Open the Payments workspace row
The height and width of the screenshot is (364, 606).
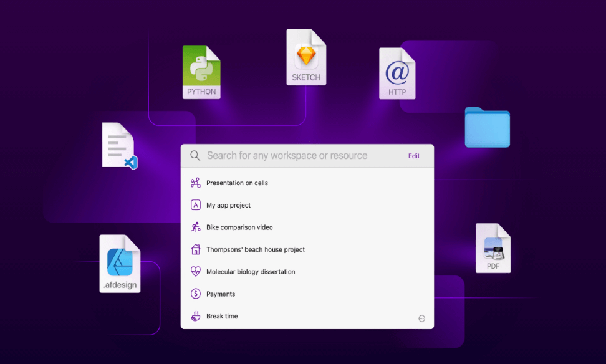(x=307, y=294)
